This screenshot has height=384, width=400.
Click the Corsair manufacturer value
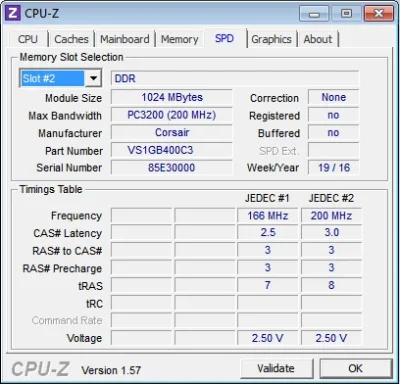click(172, 132)
